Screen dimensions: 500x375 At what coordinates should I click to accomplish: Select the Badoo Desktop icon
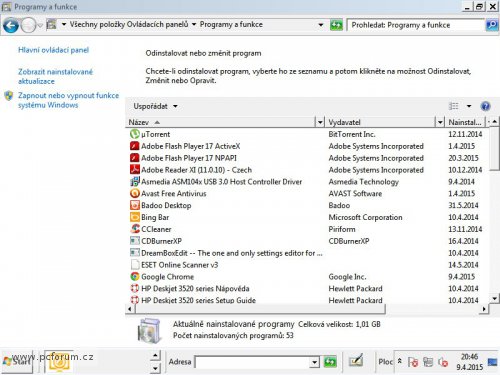135,205
